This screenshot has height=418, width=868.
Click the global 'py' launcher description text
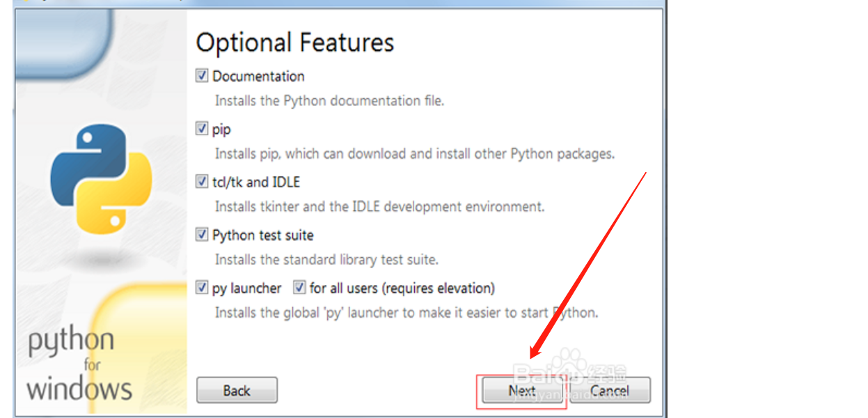[407, 313]
